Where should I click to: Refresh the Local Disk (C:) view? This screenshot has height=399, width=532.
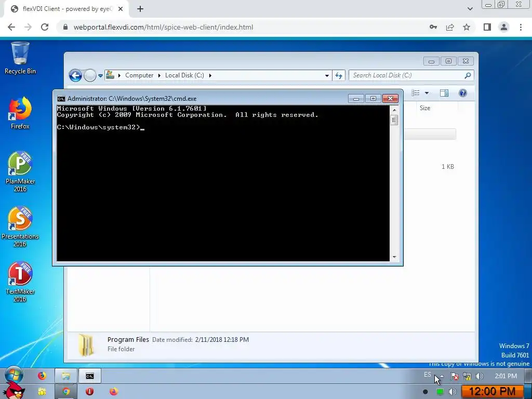pyautogui.click(x=339, y=75)
